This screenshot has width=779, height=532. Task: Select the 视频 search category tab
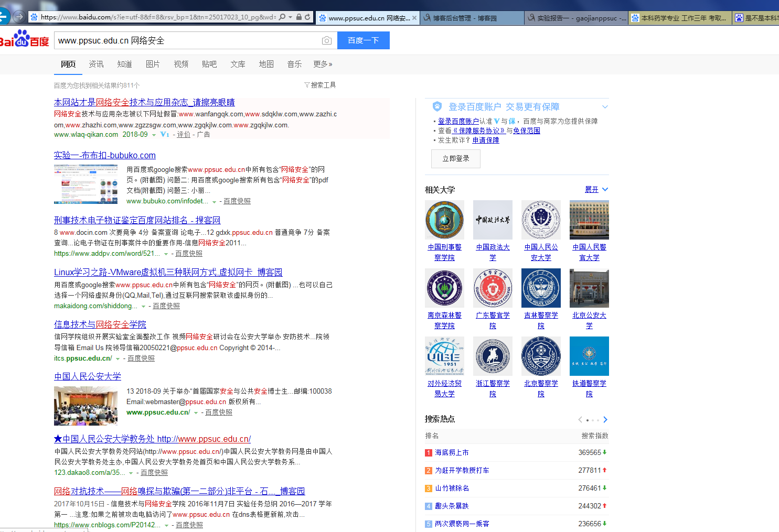click(x=181, y=64)
